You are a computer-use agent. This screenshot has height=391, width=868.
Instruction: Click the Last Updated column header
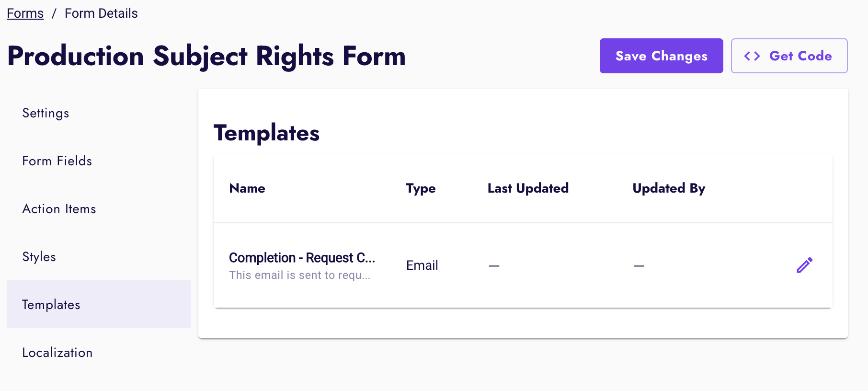click(x=528, y=188)
